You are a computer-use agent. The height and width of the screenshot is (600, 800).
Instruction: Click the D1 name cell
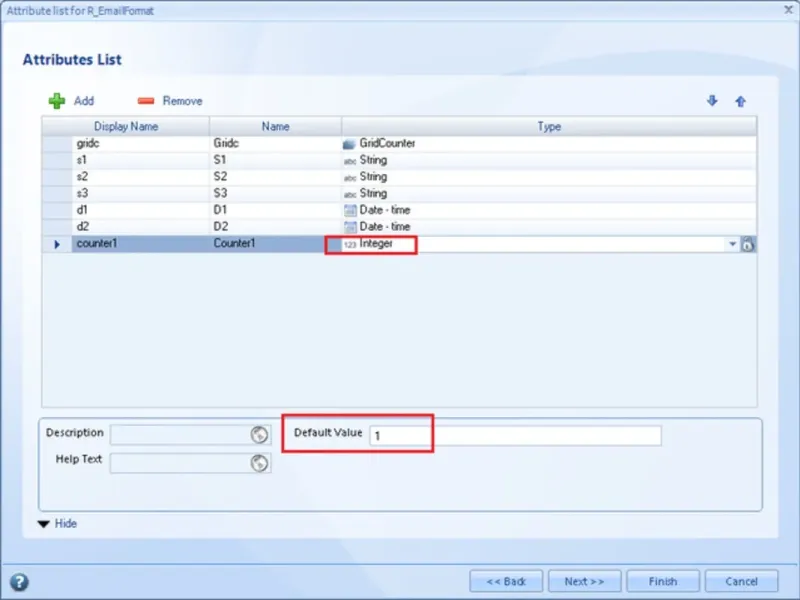coord(276,210)
